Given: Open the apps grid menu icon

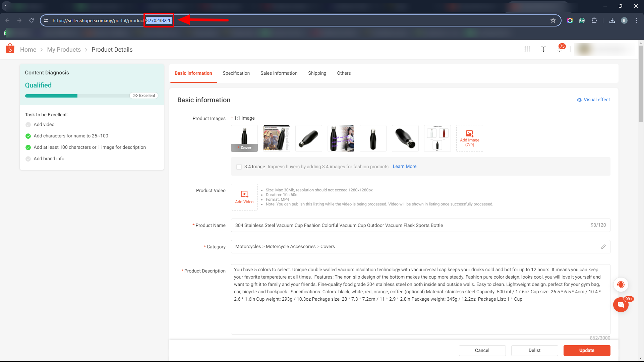Looking at the screenshot, I should tap(527, 49).
